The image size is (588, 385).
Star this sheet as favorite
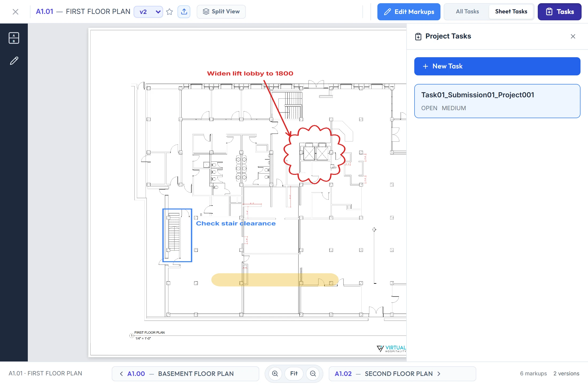coord(169,12)
